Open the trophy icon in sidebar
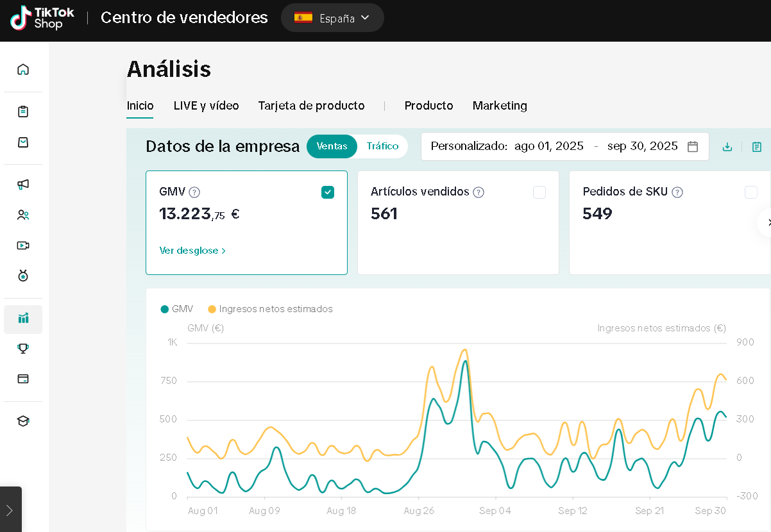The width and height of the screenshot is (771, 532). pyautogui.click(x=23, y=349)
